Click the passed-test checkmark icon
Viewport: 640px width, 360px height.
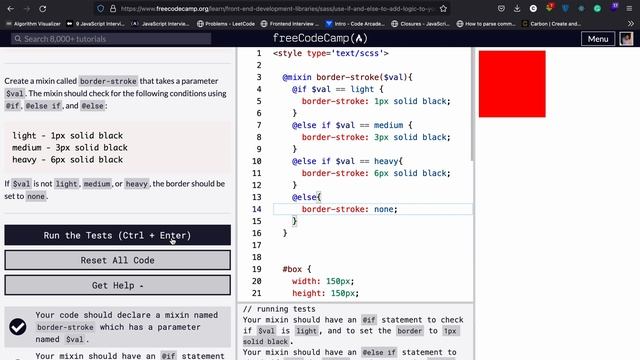18,327
